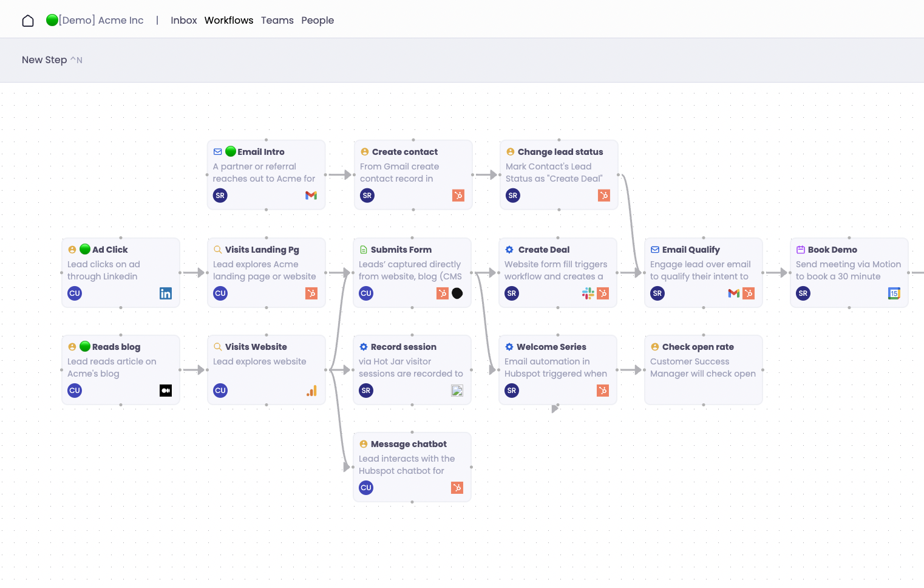The height and width of the screenshot is (588, 924).
Task: Click the Medium icon on Reads blog card
Action: pos(166,391)
